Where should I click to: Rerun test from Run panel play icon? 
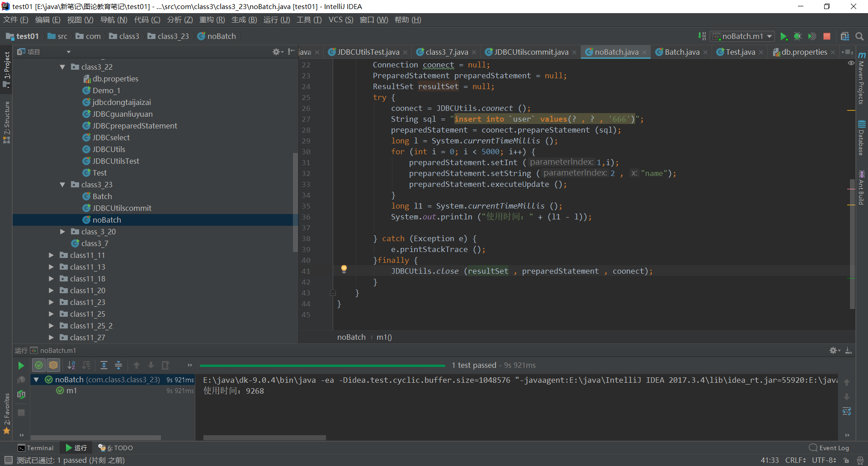click(x=21, y=365)
